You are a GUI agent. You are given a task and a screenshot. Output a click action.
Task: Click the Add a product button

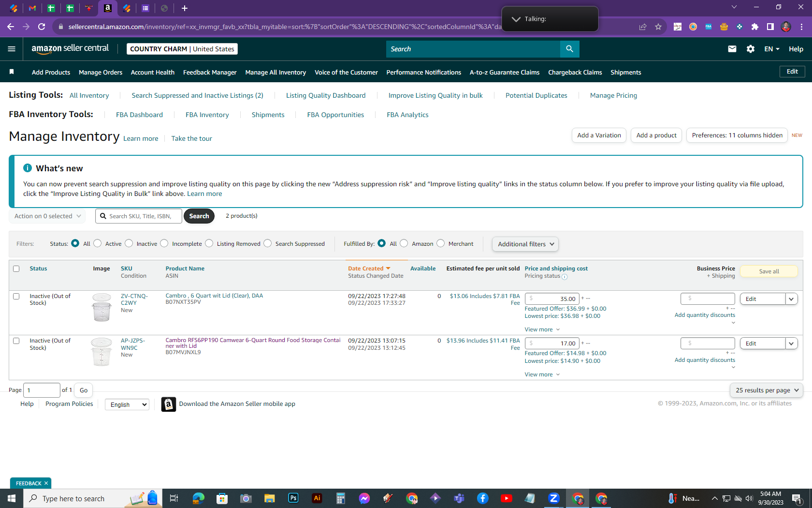click(x=656, y=135)
